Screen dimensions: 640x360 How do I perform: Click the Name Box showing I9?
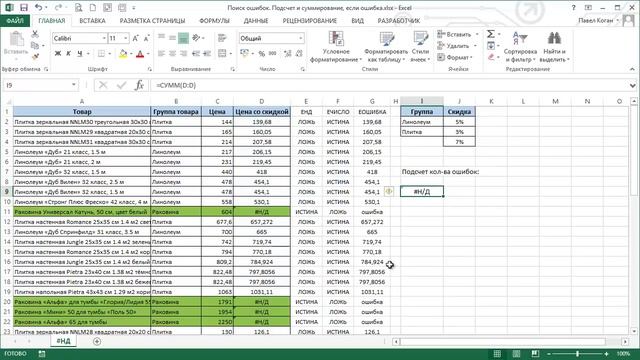37,85
